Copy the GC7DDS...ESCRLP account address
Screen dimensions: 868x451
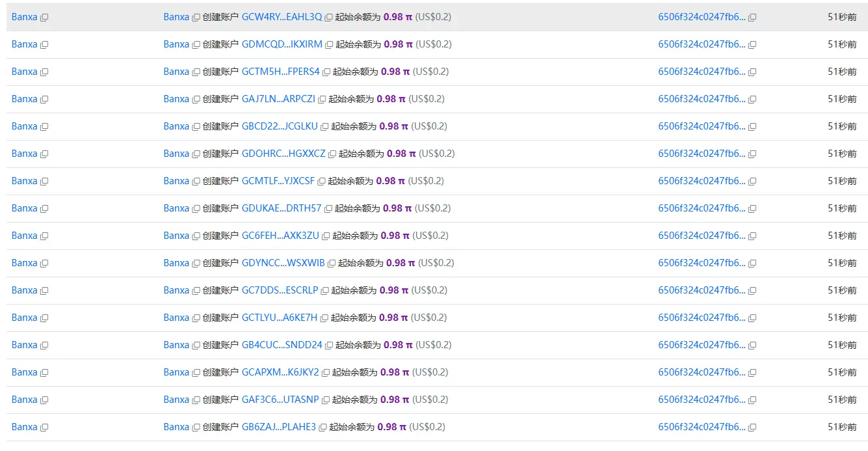tap(325, 291)
